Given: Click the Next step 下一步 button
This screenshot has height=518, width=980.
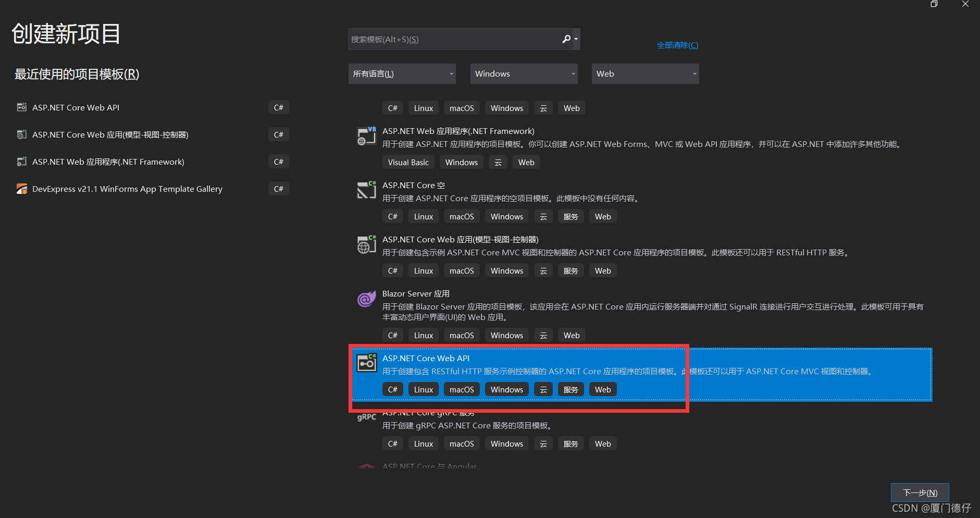Looking at the screenshot, I should pyautogui.click(x=920, y=492).
